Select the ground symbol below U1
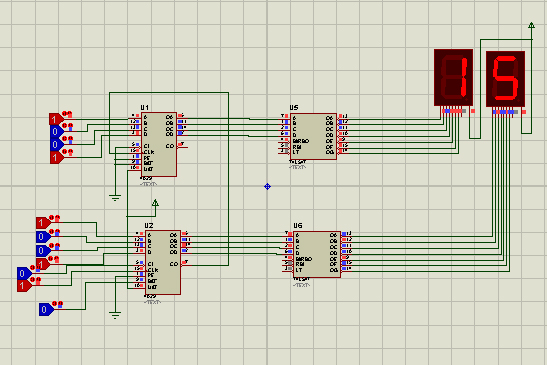 [x=115, y=198]
